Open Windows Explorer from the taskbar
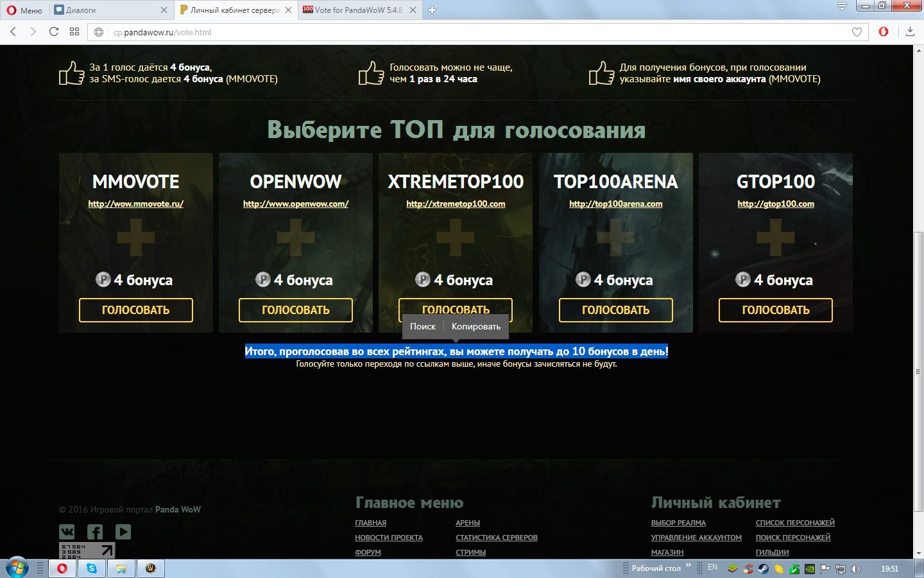This screenshot has height=578, width=924. [121, 568]
